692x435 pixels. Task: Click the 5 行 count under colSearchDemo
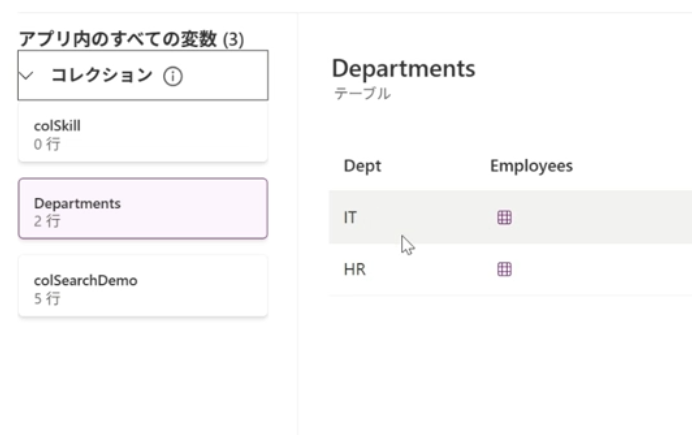pyautogui.click(x=46, y=297)
